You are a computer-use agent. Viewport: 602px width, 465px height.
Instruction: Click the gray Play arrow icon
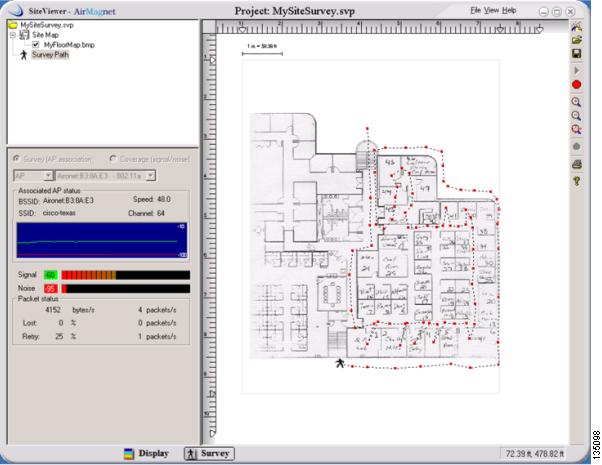pos(576,70)
